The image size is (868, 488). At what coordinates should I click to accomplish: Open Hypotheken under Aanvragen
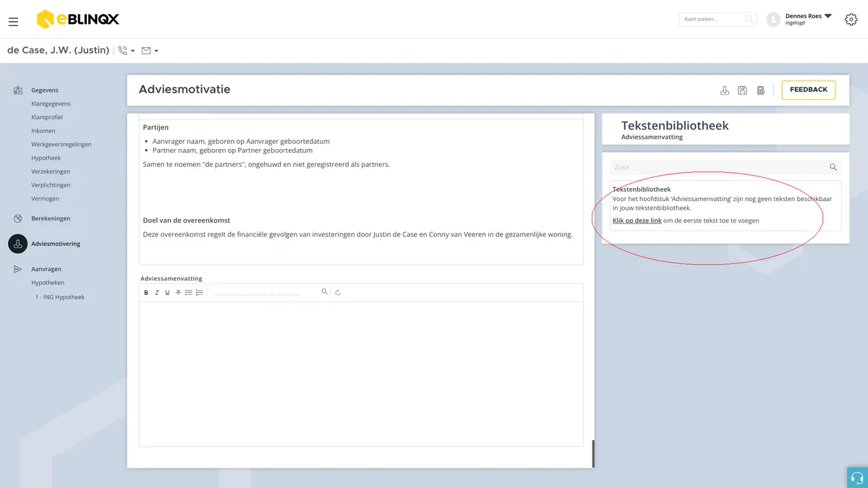tap(48, 283)
